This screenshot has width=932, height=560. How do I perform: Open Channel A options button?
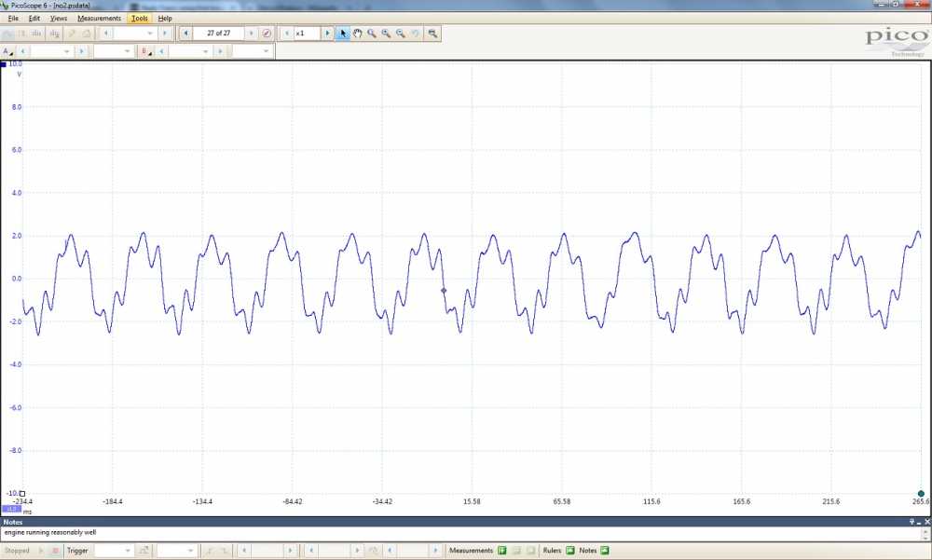(x=7, y=51)
